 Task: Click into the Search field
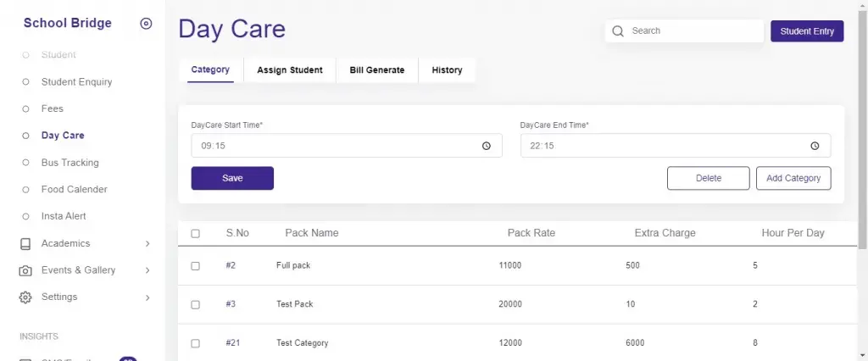(684, 31)
